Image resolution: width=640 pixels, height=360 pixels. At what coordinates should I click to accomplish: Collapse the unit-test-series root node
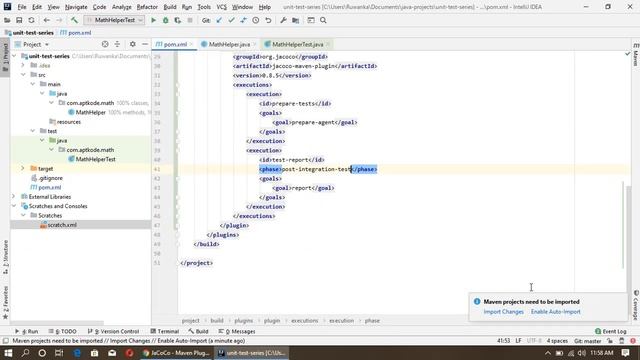[15, 56]
